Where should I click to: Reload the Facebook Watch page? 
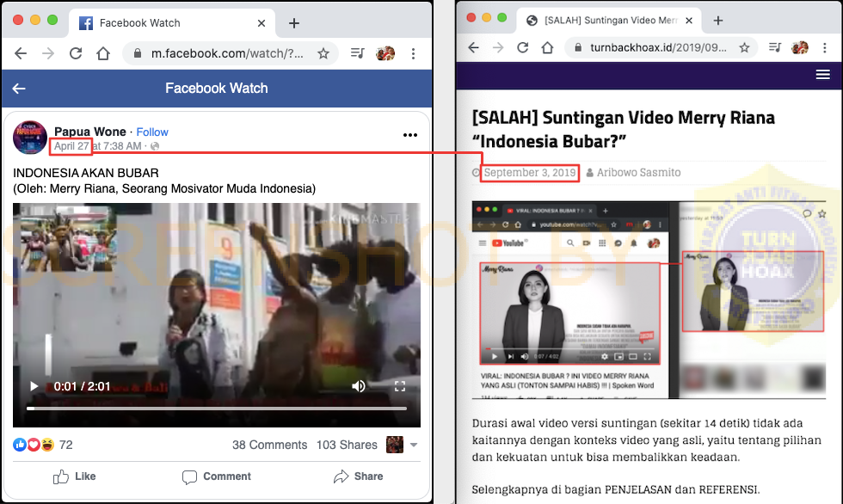pyautogui.click(x=76, y=53)
